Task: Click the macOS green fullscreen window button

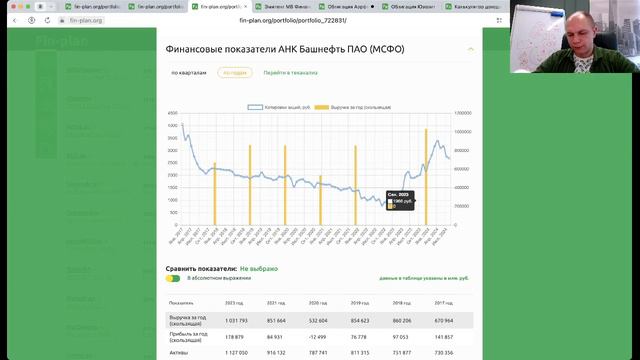Action: pos(28,7)
